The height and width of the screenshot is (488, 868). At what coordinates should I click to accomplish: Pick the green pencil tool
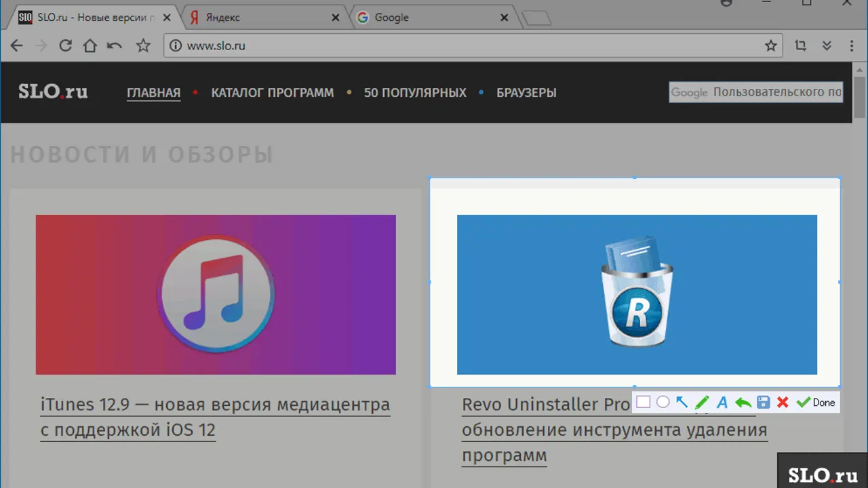tap(702, 403)
